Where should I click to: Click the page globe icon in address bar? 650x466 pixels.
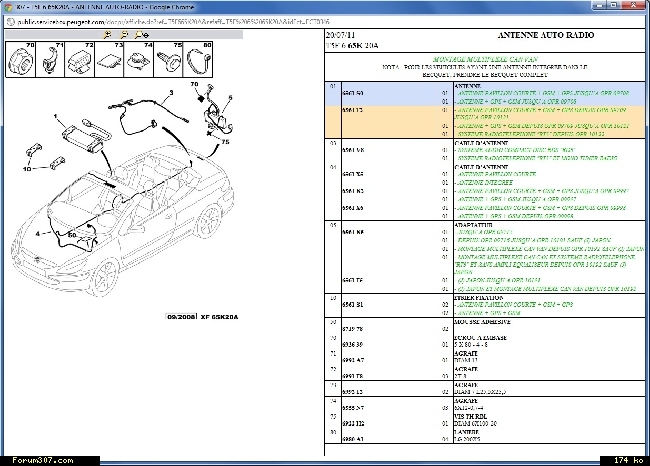click(10, 22)
